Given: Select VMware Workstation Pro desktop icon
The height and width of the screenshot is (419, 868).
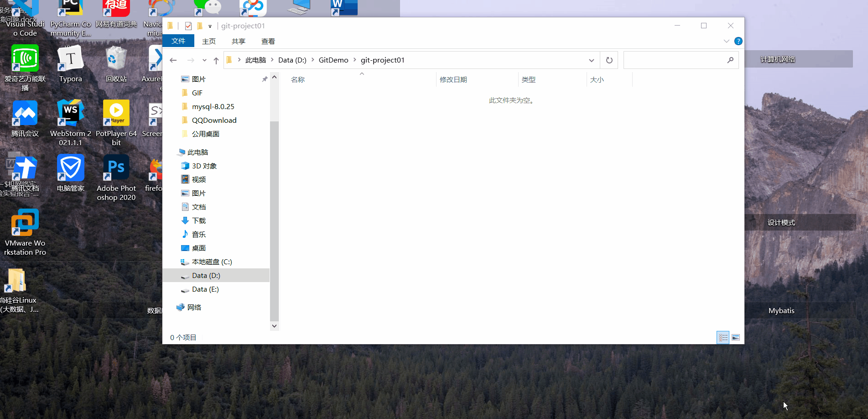Looking at the screenshot, I should (25, 233).
